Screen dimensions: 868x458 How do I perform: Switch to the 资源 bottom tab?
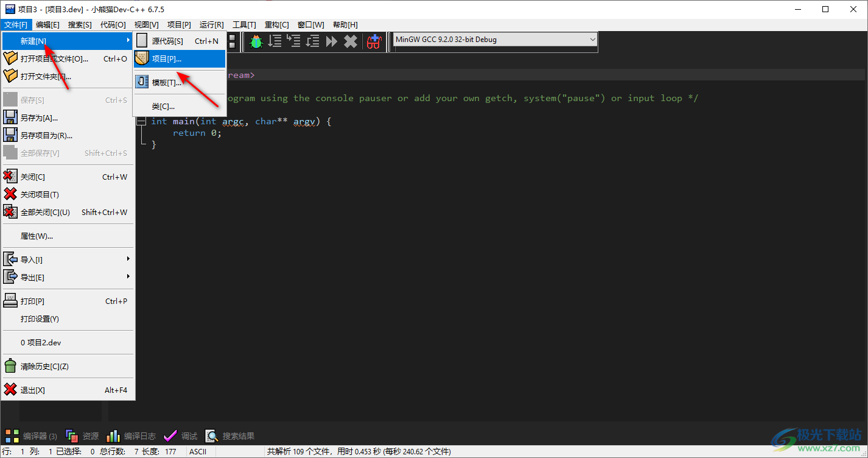pyautogui.click(x=82, y=436)
